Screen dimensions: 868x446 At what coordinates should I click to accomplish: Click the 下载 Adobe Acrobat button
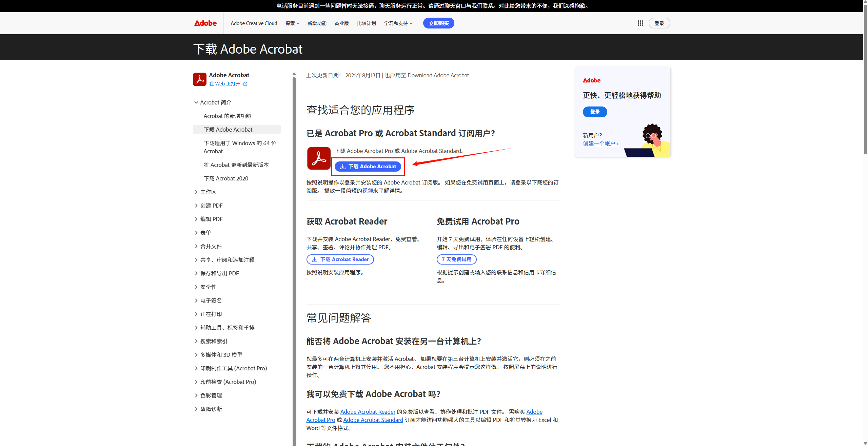(368, 166)
